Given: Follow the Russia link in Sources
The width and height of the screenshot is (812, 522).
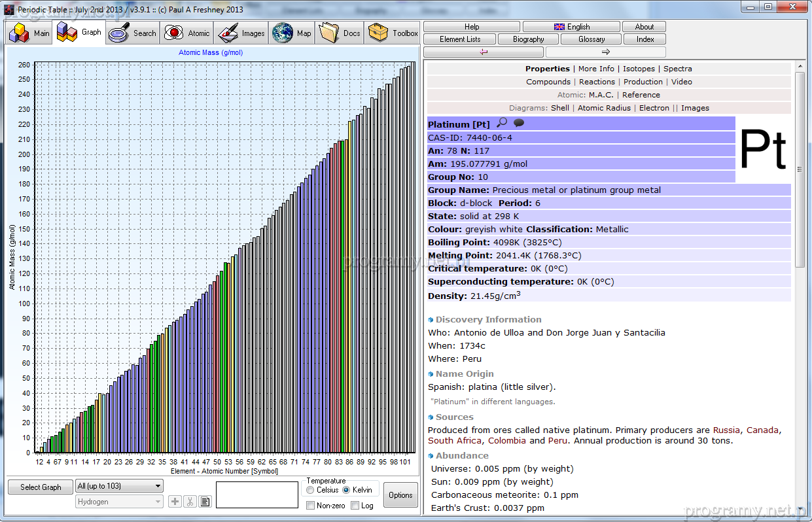Looking at the screenshot, I should [x=726, y=430].
